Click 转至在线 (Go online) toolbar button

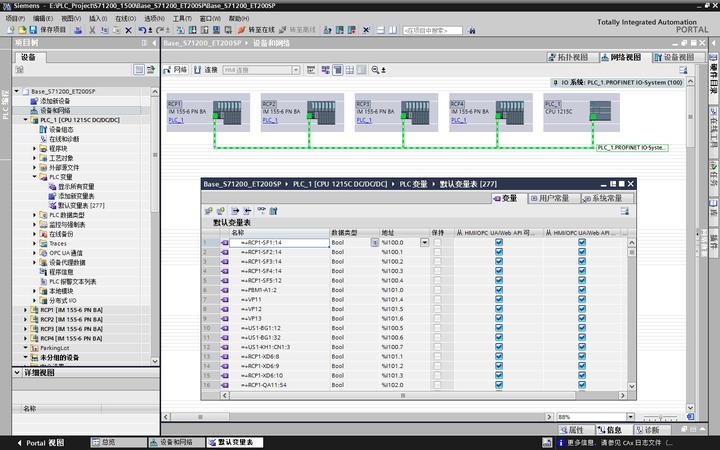tap(256, 30)
